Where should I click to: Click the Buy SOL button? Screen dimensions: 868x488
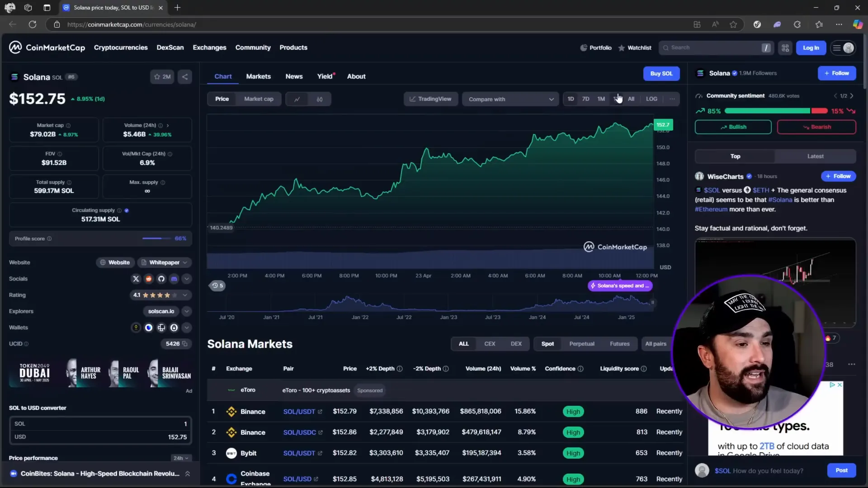[661, 74]
